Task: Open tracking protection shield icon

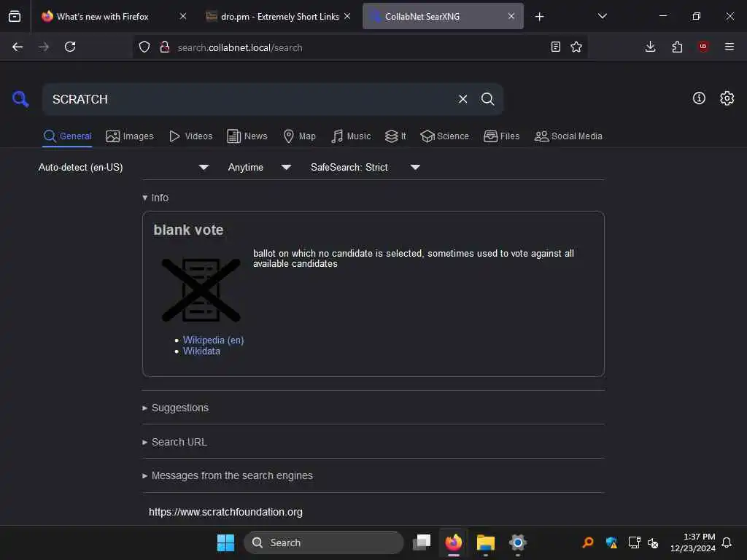Action: tap(144, 47)
